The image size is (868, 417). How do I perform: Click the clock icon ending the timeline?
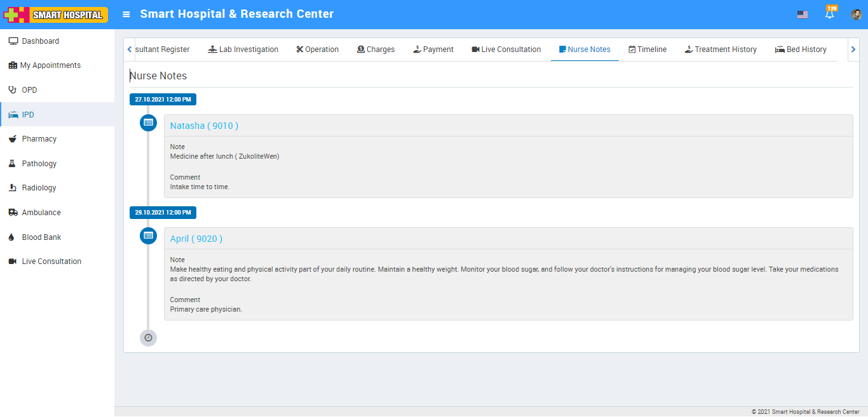point(148,338)
